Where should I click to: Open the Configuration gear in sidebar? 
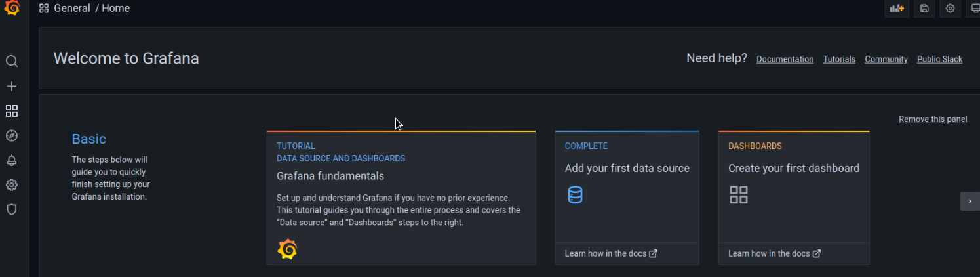tap(12, 185)
